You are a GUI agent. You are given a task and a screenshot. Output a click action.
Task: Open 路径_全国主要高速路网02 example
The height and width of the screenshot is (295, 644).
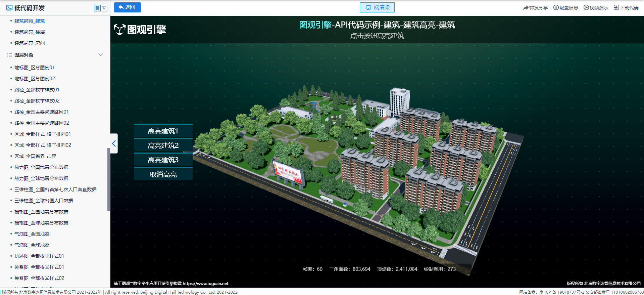(x=42, y=123)
